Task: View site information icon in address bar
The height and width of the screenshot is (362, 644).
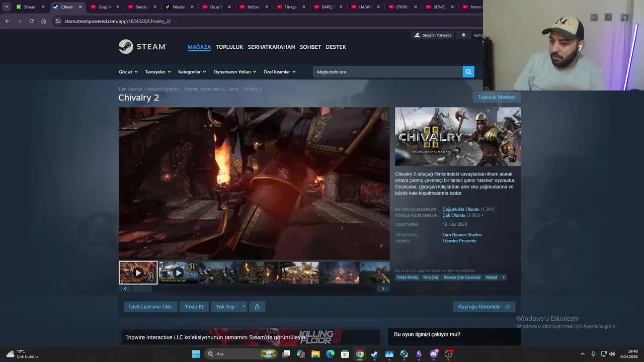Action: point(58,21)
